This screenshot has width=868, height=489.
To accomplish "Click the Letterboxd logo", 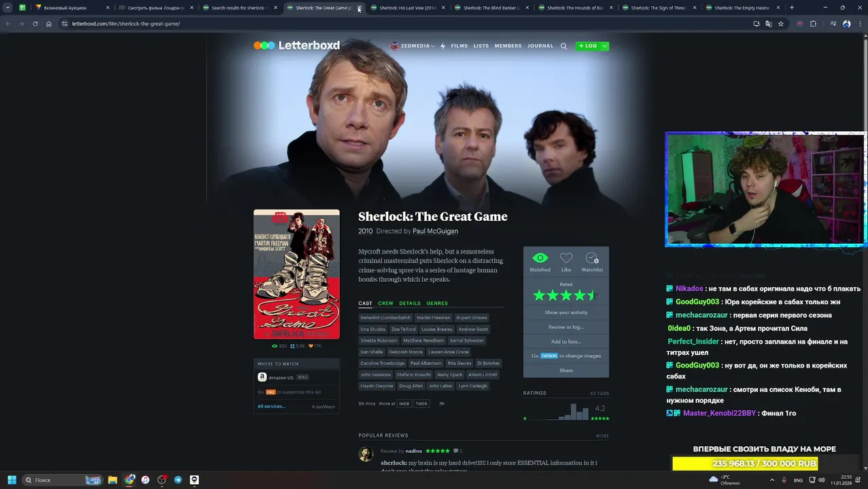I will [296, 46].
